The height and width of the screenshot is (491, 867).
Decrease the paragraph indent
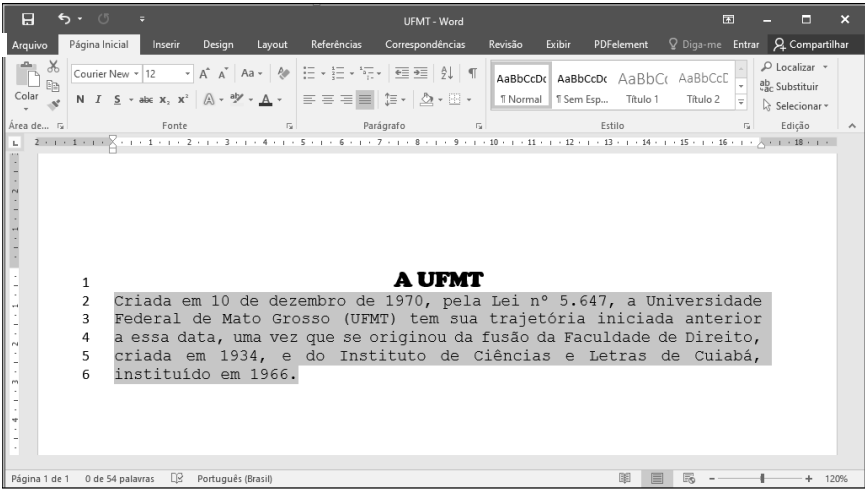pyautogui.click(x=402, y=73)
